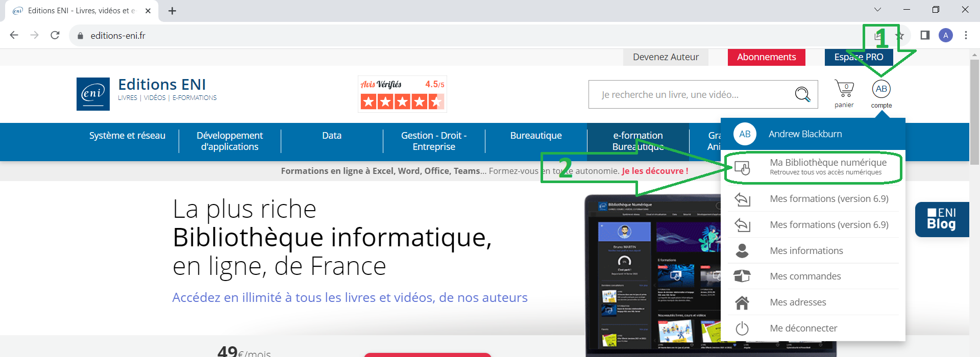Click Devenez Auteur link
Viewport: 980px width, 357px height.
[x=666, y=57]
